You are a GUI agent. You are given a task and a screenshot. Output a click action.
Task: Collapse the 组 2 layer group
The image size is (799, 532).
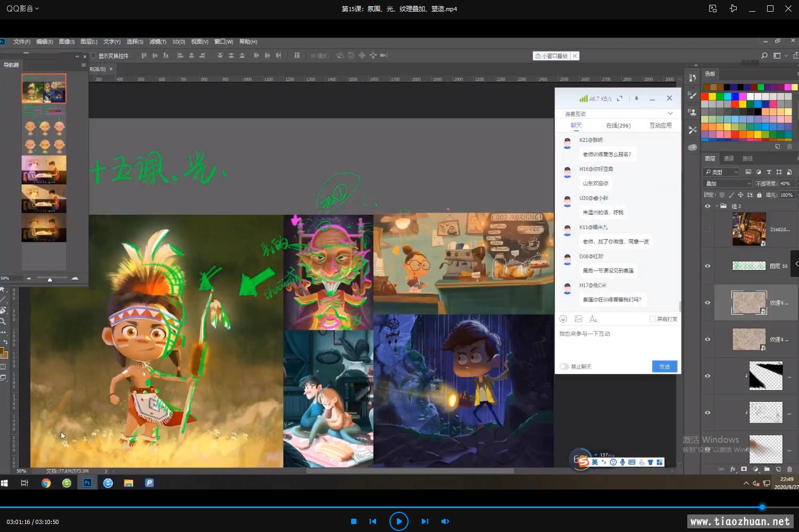pyautogui.click(x=717, y=206)
